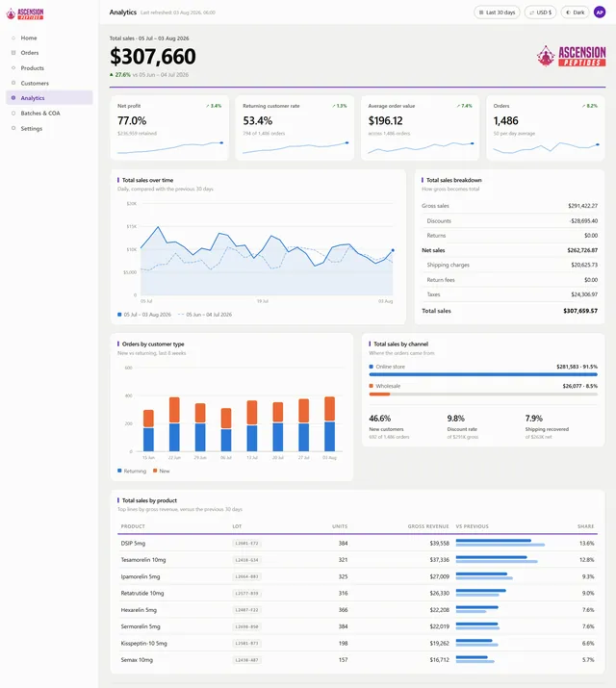This screenshot has width=616, height=688.
Task: Open the USD $ currency selector
Action: pyautogui.click(x=540, y=13)
